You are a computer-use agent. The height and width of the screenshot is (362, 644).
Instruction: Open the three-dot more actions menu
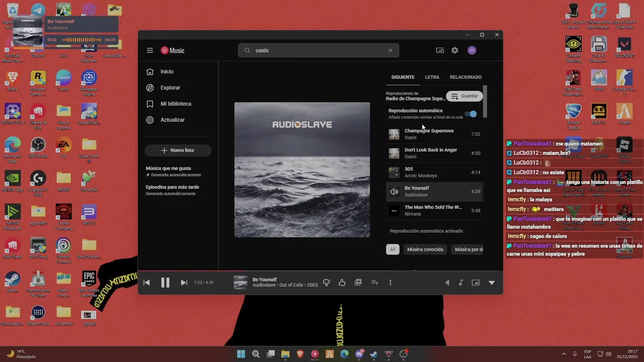click(390, 283)
